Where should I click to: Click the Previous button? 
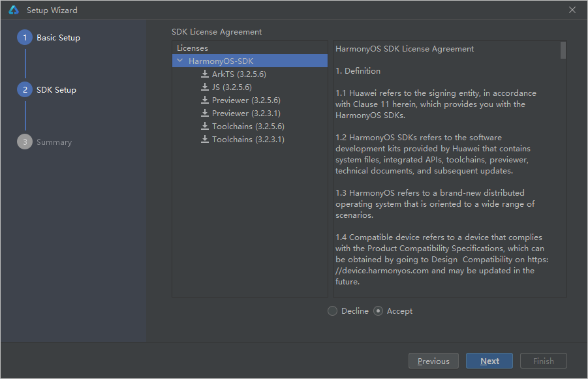[x=433, y=361]
